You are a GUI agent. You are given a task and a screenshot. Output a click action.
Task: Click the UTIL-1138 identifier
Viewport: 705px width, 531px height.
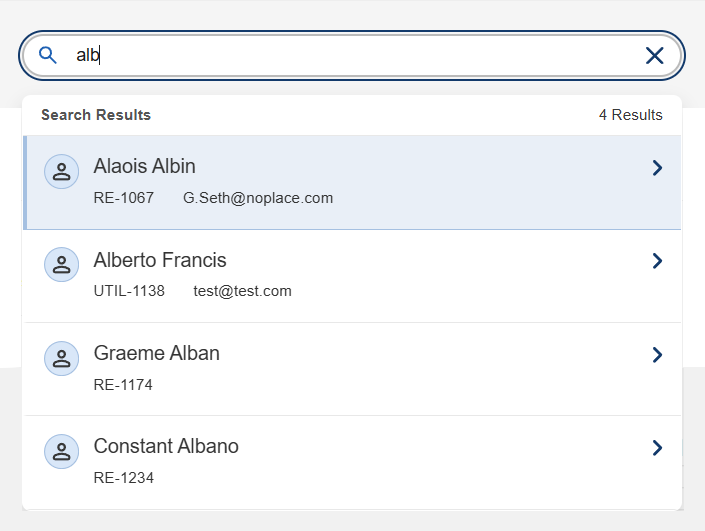[x=129, y=291]
